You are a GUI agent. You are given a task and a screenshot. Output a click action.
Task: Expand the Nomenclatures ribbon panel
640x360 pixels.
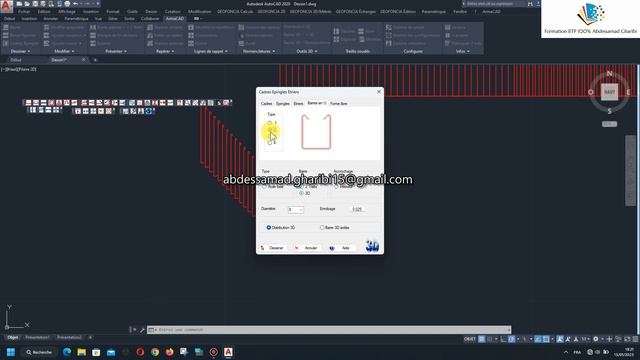click(x=259, y=51)
